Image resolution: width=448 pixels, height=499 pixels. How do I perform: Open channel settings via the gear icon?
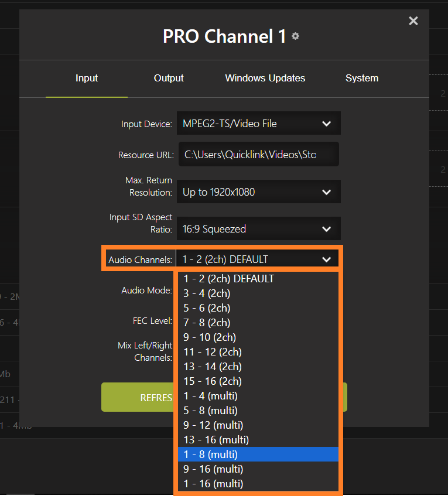pos(295,36)
